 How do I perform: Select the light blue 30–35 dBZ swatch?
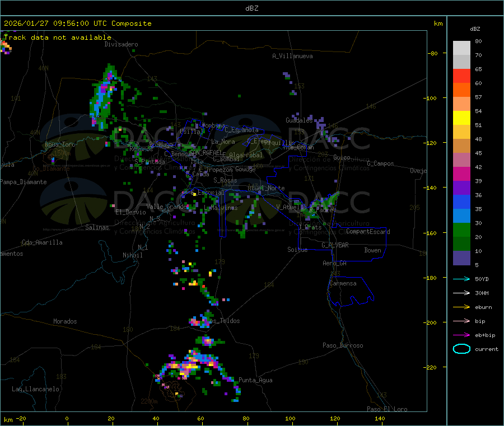(461, 216)
